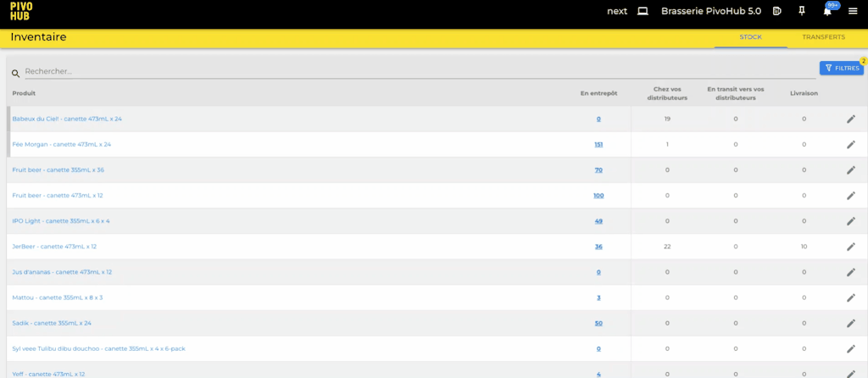Click warehouse quantity 3 for Mattou

pyautogui.click(x=598, y=297)
